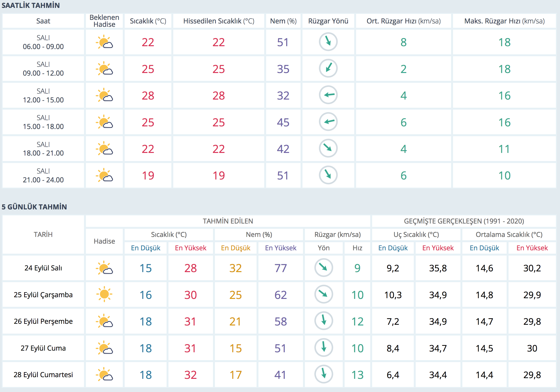Click the 5 GÜNLÜK TAHMİN section title
The image size is (560, 392).
(34, 207)
